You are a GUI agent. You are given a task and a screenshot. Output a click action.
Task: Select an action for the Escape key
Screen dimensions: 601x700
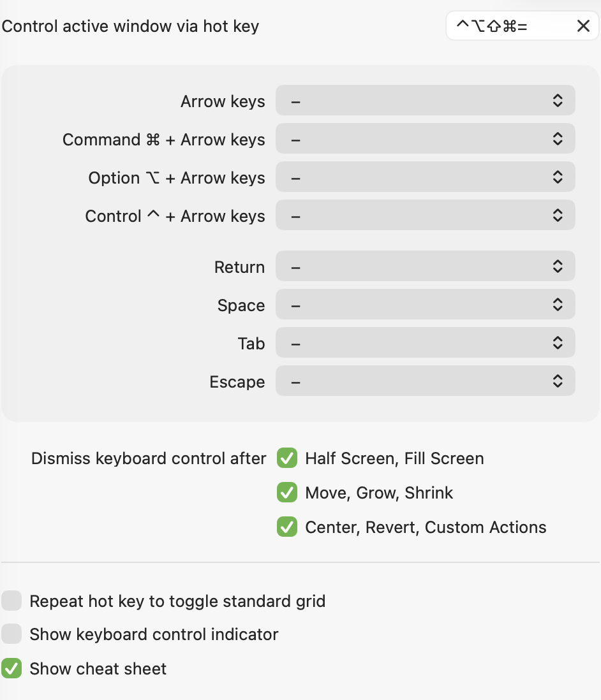pyautogui.click(x=425, y=381)
